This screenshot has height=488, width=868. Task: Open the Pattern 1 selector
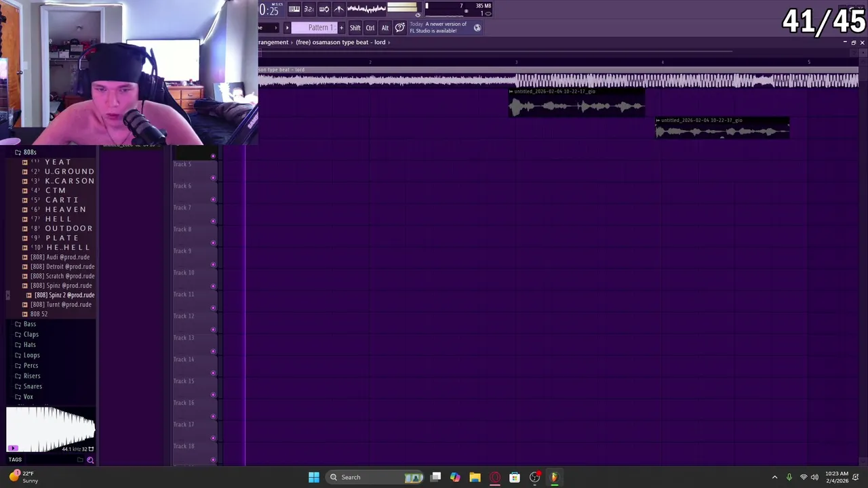point(315,28)
